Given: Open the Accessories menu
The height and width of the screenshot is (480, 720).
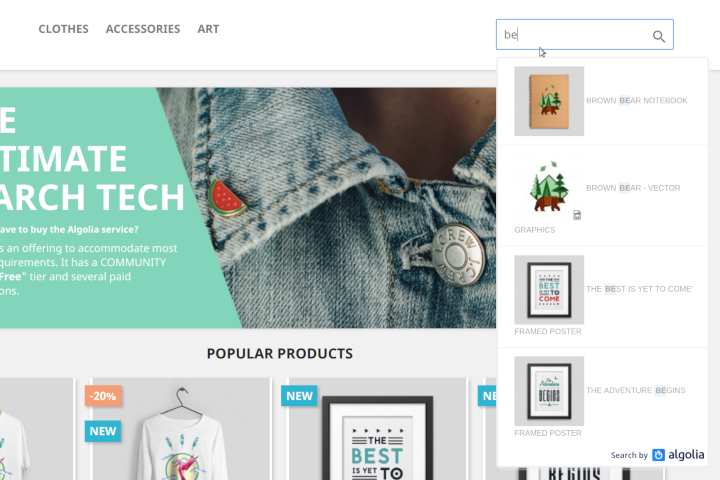Looking at the screenshot, I should (143, 29).
